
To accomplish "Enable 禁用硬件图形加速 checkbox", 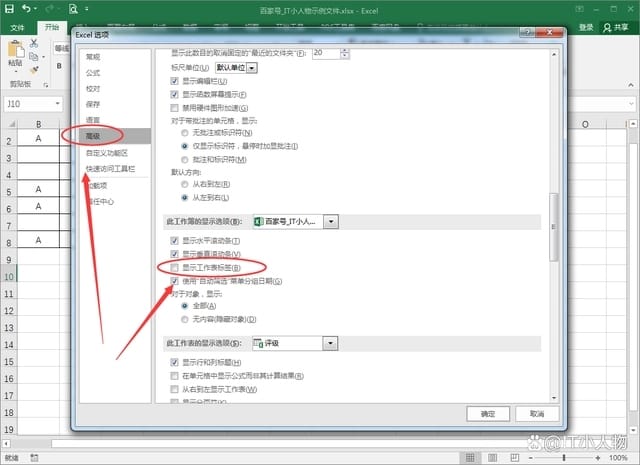I will click(174, 108).
